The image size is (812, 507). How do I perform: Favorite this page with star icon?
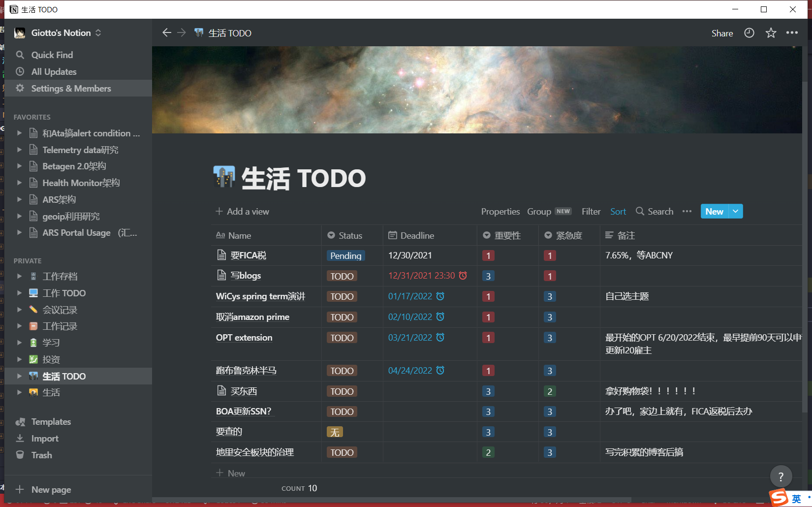(771, 33)
